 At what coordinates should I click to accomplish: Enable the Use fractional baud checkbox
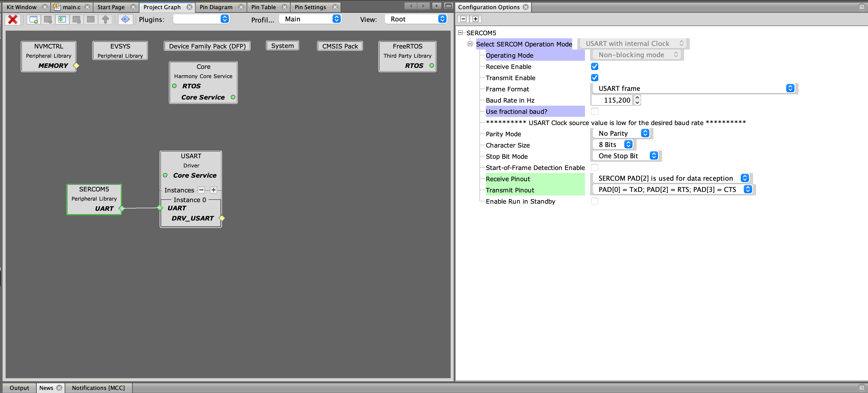point(594,111)
